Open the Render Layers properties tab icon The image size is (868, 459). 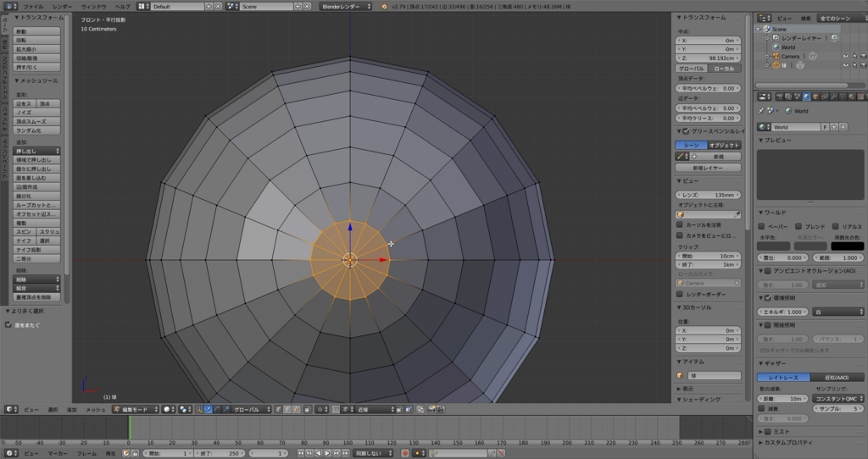pos(788,97)
